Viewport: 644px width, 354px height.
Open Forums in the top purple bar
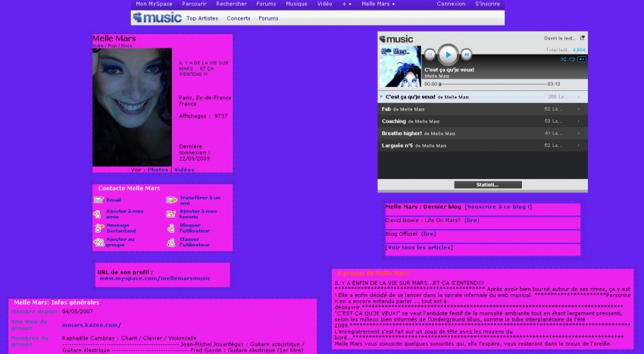pos(266,4)
